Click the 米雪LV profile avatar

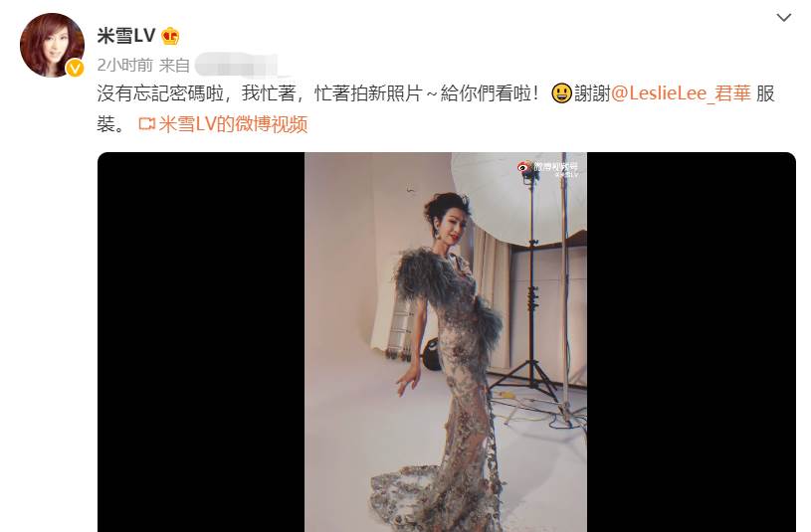coord(52,45)
